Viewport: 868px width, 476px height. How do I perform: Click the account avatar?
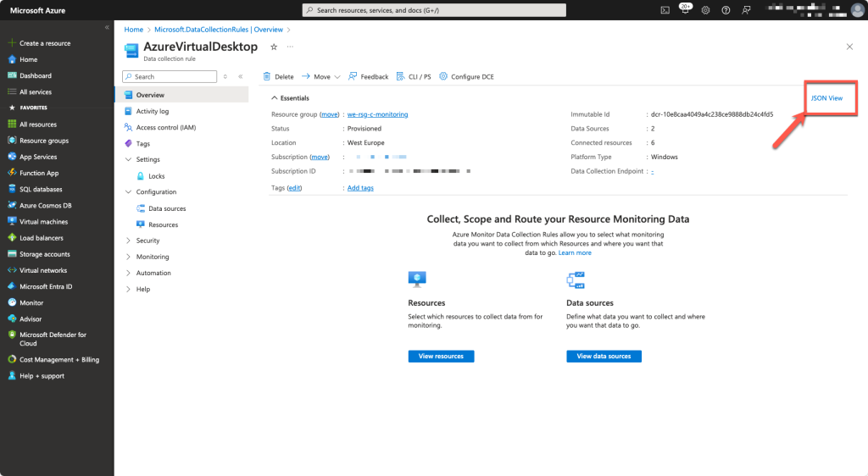(x=858, y=10)
